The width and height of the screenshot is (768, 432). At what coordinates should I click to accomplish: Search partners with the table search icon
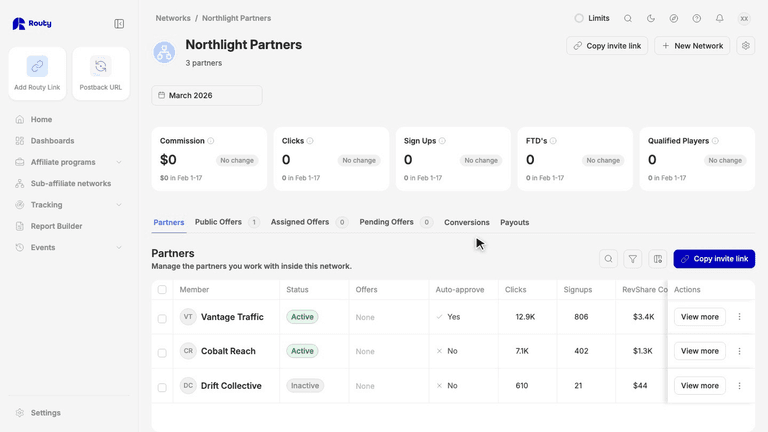point(608,259)
